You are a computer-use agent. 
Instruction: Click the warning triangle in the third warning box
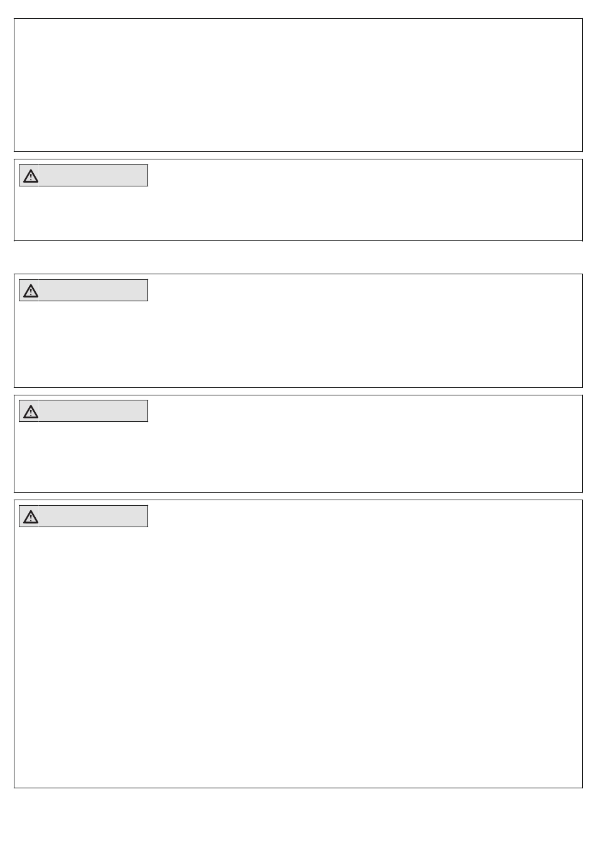[31, 412]
